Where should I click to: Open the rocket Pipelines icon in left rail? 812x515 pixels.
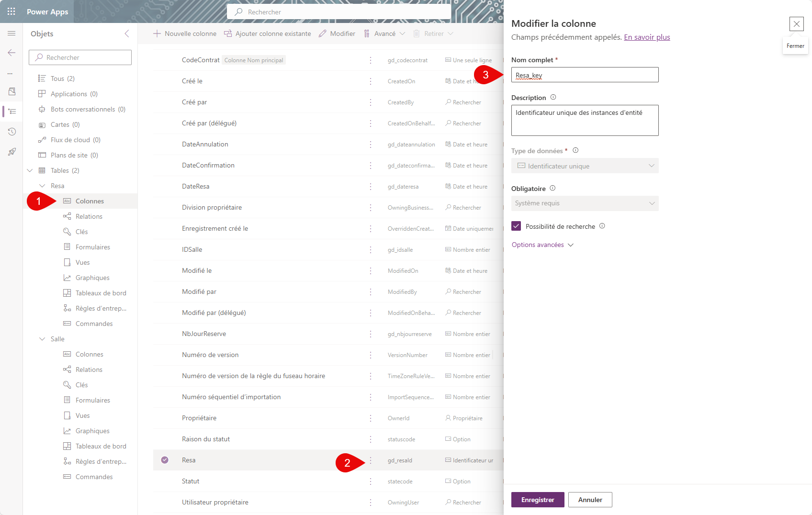click(12, 152)
